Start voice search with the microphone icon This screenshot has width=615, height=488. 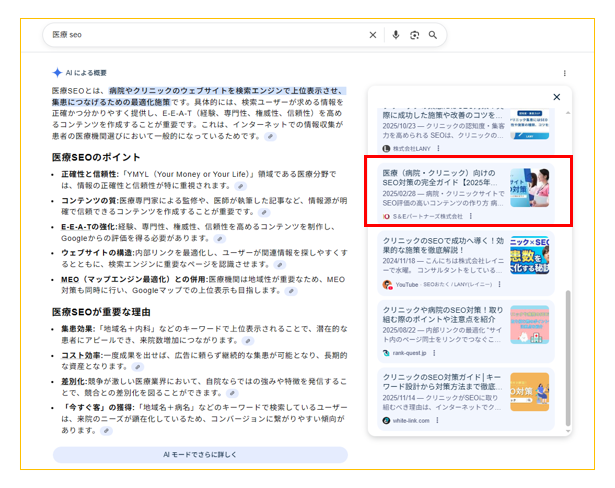click(x=395, y=35)
